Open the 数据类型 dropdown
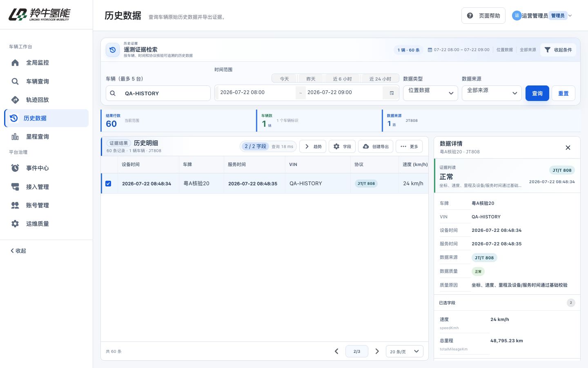Screen dimensions: 588x368 click(x=430, y=93)
